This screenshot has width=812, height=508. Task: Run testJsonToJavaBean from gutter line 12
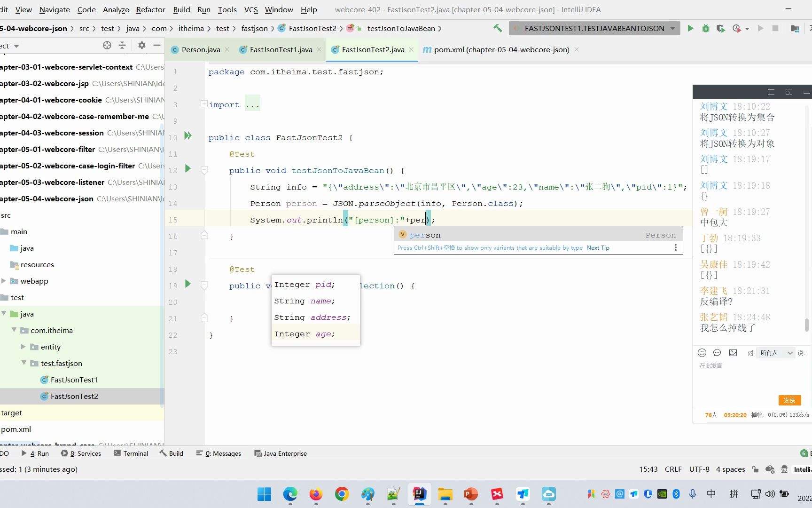pyautogui.click(x=188, y=168)
